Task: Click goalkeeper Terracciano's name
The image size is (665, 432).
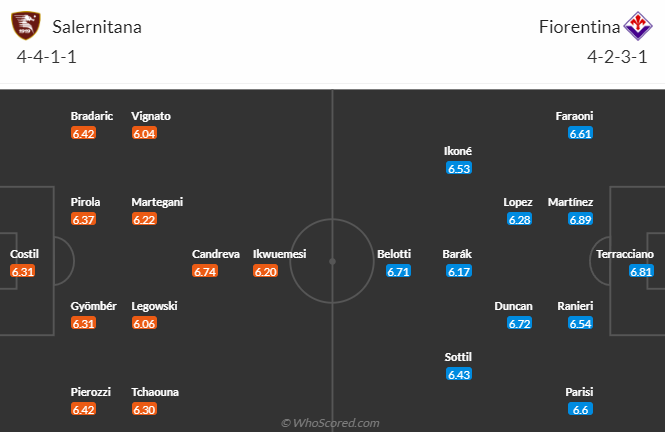Action: tap(625, 254)
